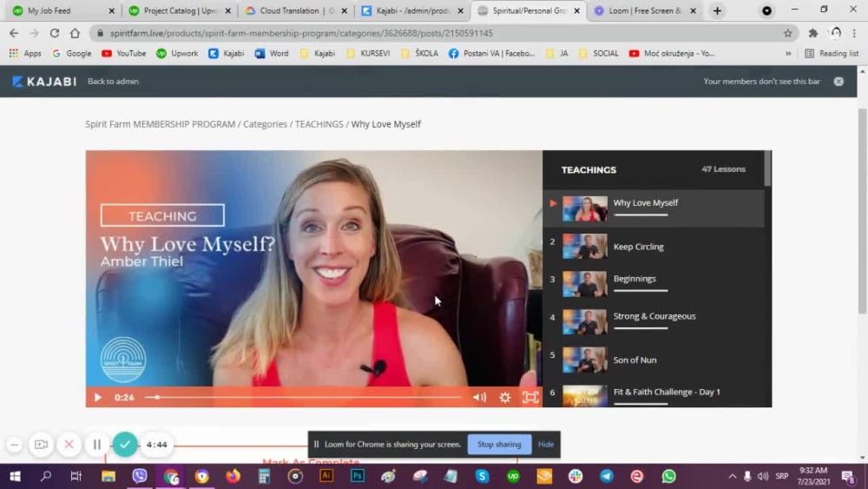
Task: Enter fullscreen mode on video player
Action: pyautogui.click(x=530, y=397)
